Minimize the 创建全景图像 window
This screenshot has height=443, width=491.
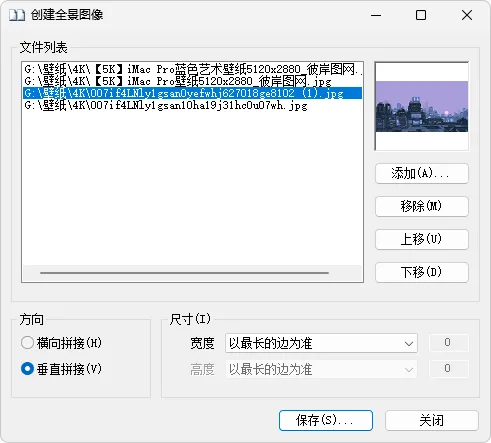[x=376, y=15]
